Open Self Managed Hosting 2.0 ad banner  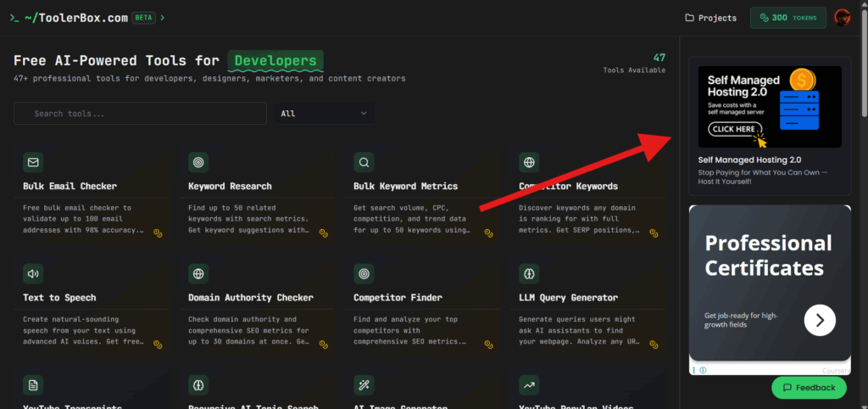coord(770,107)
